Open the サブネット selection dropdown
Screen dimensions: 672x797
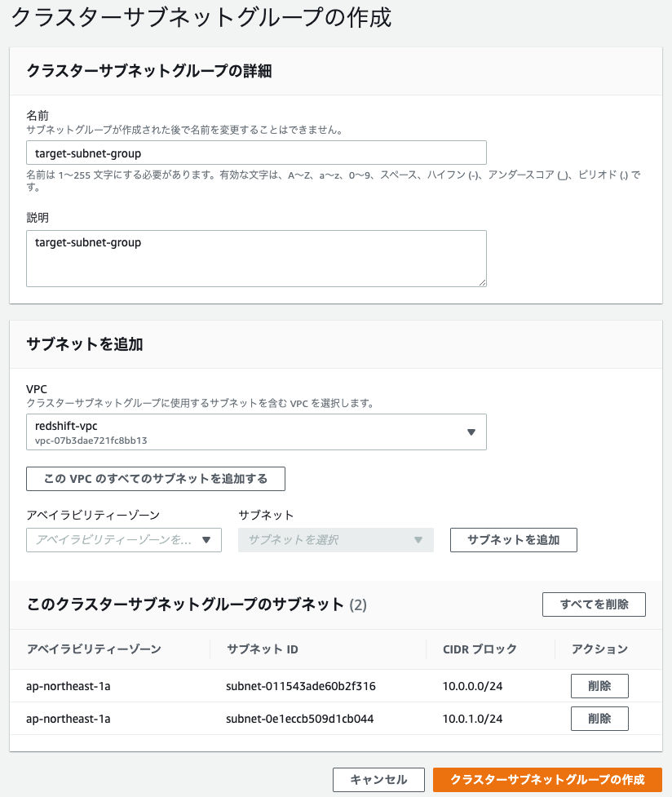coord(335,540)
